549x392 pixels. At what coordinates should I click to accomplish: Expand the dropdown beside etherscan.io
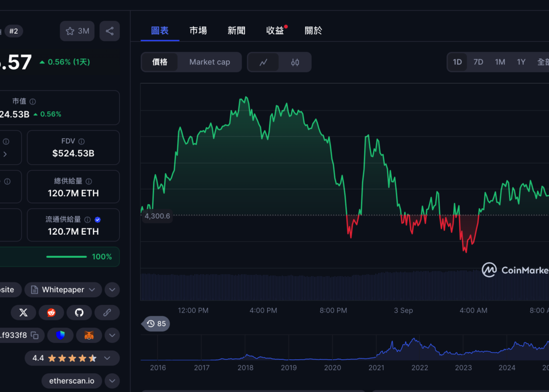[x=112, y=380]
